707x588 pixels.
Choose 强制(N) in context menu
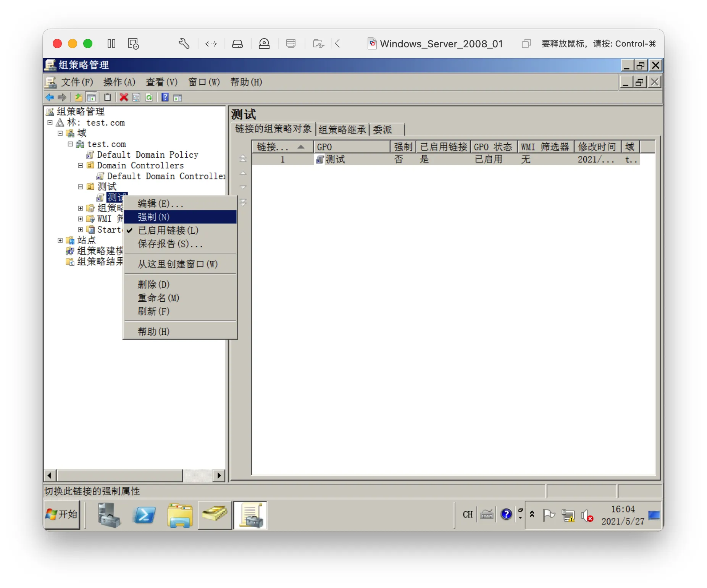(180, 217)
